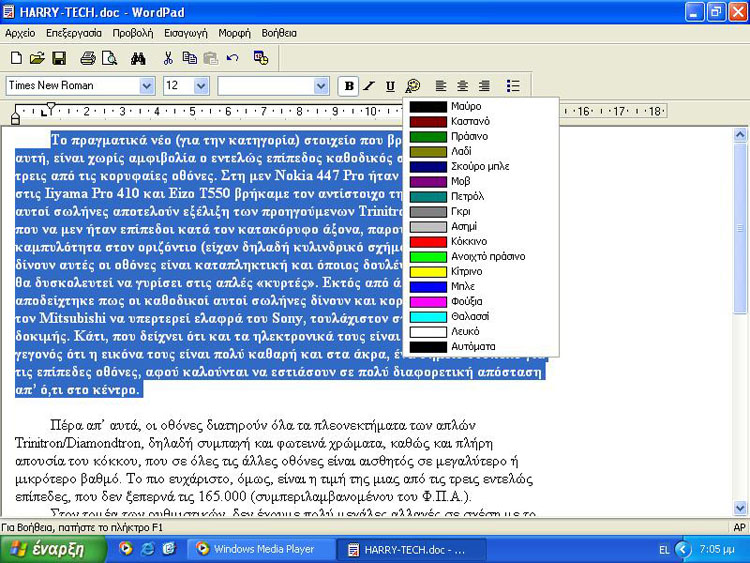Screen dimensions: 750x563
Task: Align text right
Action: 484,86
